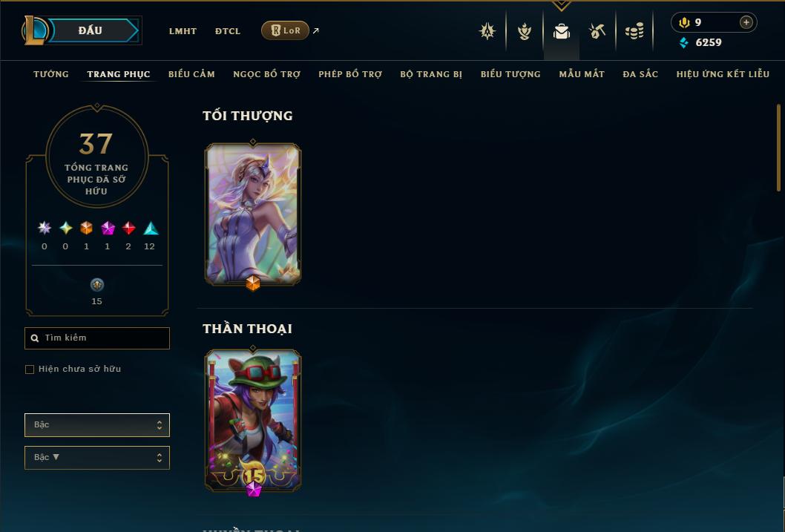This screenshot has width=785, height=532.
Task: Open the Collection backpack icon
Action: point(561,31)
